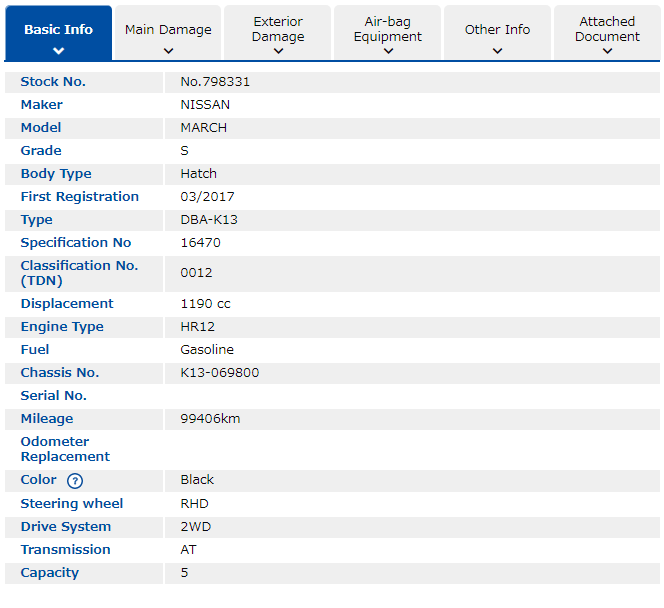Click the stock number No.798331
664x608 pixels.
click(x=215, y=82)
